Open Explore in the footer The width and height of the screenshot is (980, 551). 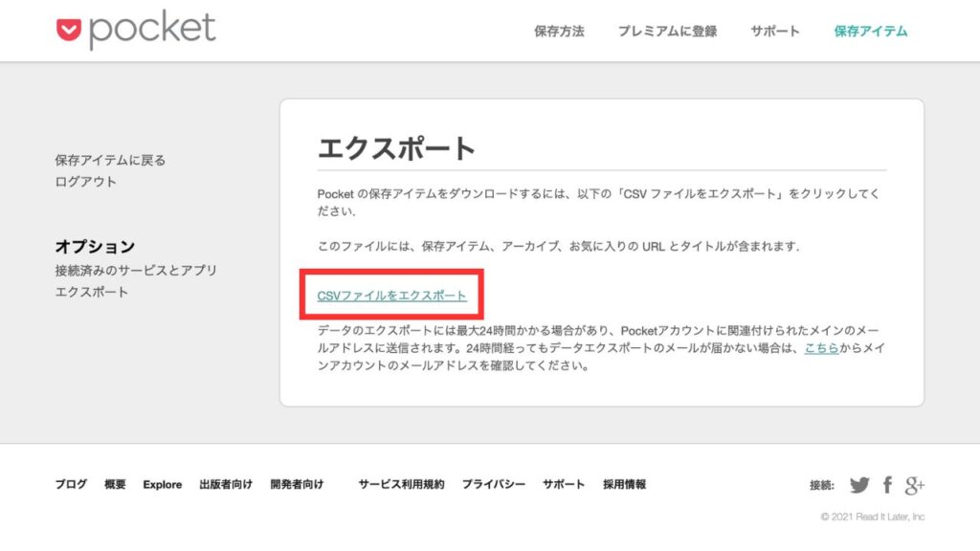[x=163, y=484]
